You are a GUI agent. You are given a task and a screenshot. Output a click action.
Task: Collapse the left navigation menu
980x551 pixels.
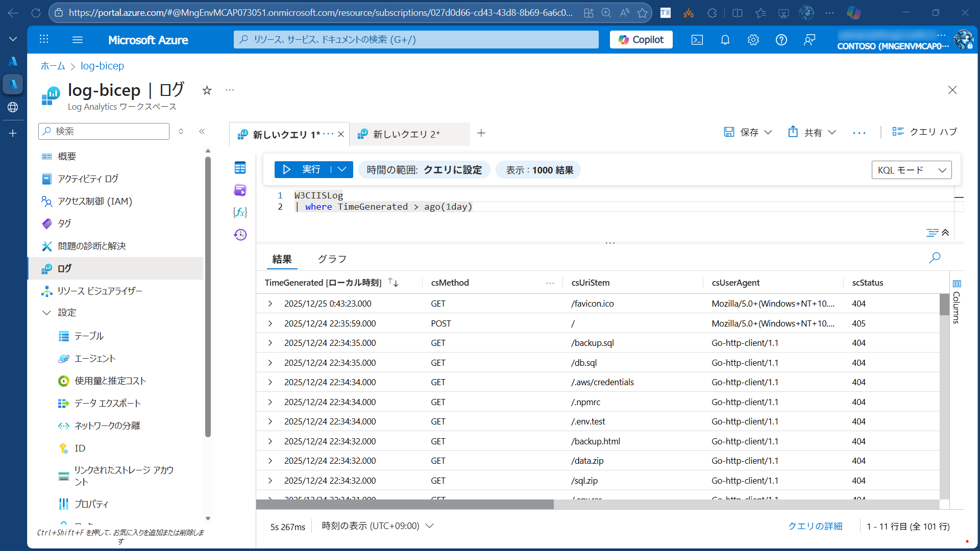pos(202,132)
